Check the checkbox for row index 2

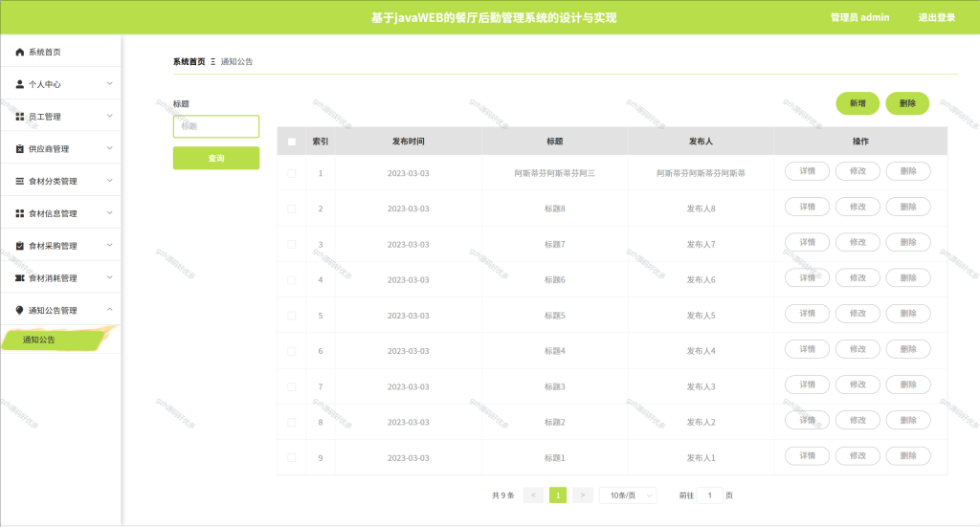(292, 209)
